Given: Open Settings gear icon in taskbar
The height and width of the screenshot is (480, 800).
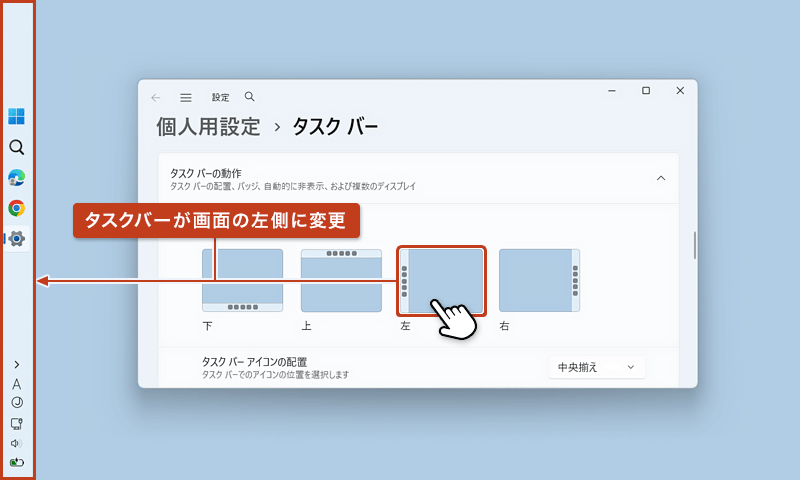Looking at the screenshot, I should [x=17, y=239].
